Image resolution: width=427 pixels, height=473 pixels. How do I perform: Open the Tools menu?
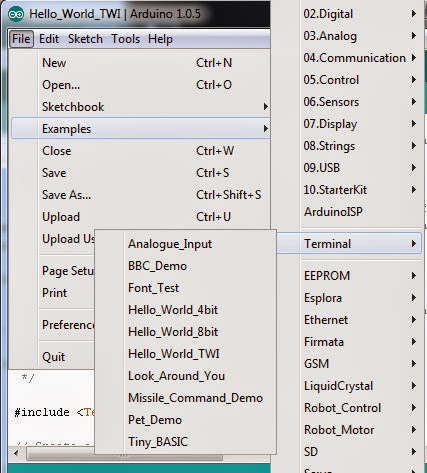[125, 39]
